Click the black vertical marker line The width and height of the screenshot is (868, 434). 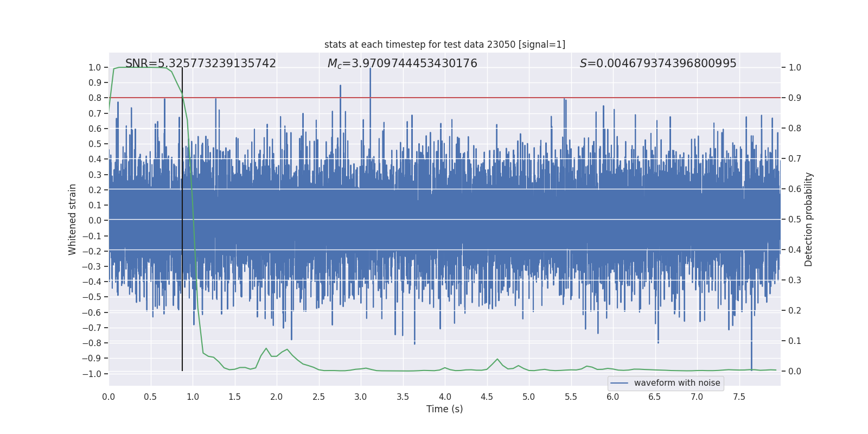(x=182, y=217)
